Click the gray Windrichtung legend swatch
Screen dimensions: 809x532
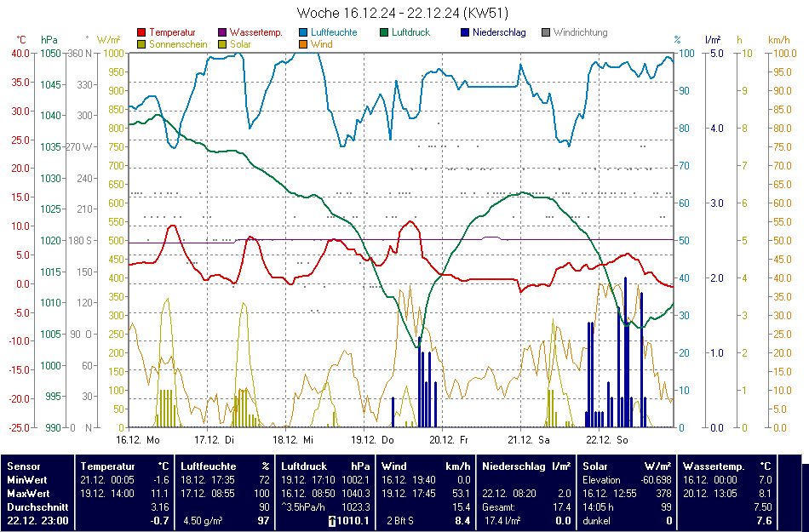point(546,32)
